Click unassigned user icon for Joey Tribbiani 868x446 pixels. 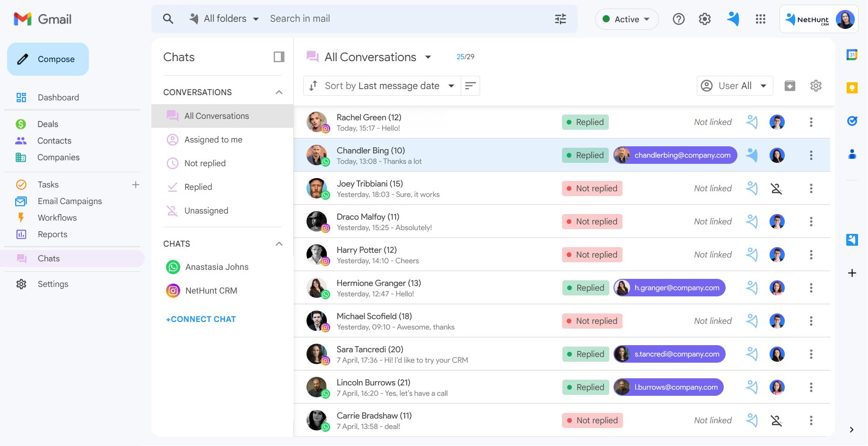pyautogui.click(x=776, y=188)
